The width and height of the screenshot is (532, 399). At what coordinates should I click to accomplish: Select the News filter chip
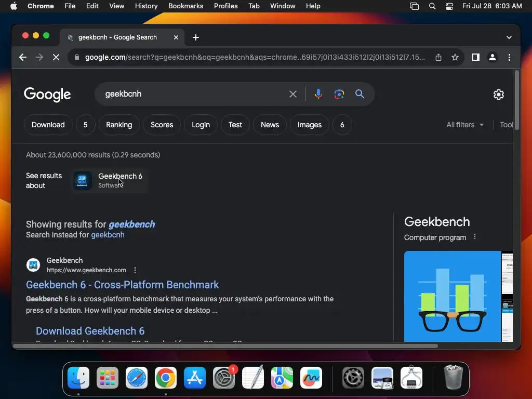coord(270,125)
